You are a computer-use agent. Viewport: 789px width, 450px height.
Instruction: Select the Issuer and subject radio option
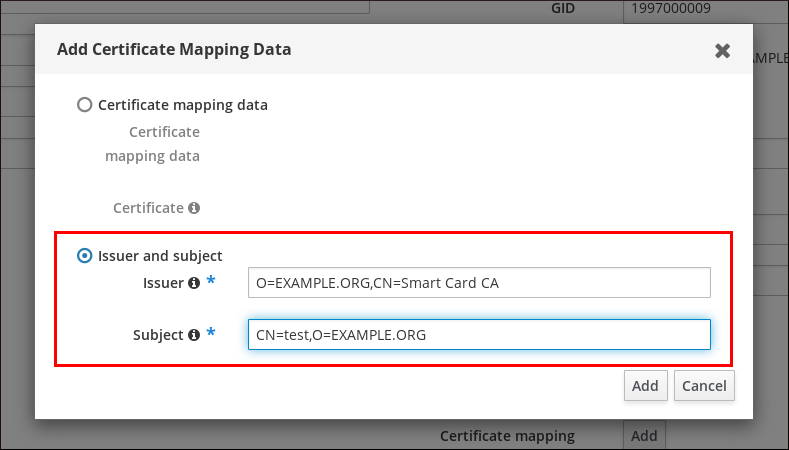85,255
